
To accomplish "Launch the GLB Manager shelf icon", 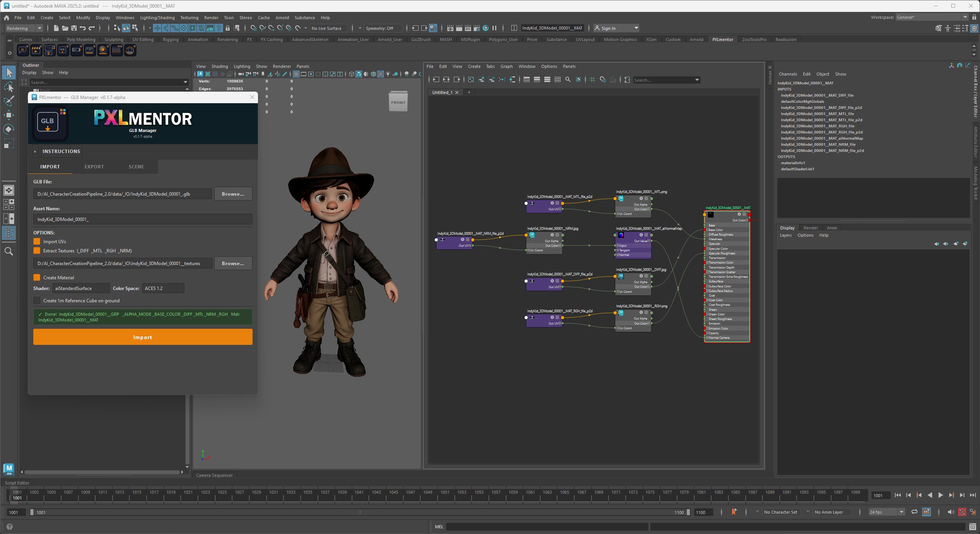I will (63, 50).
